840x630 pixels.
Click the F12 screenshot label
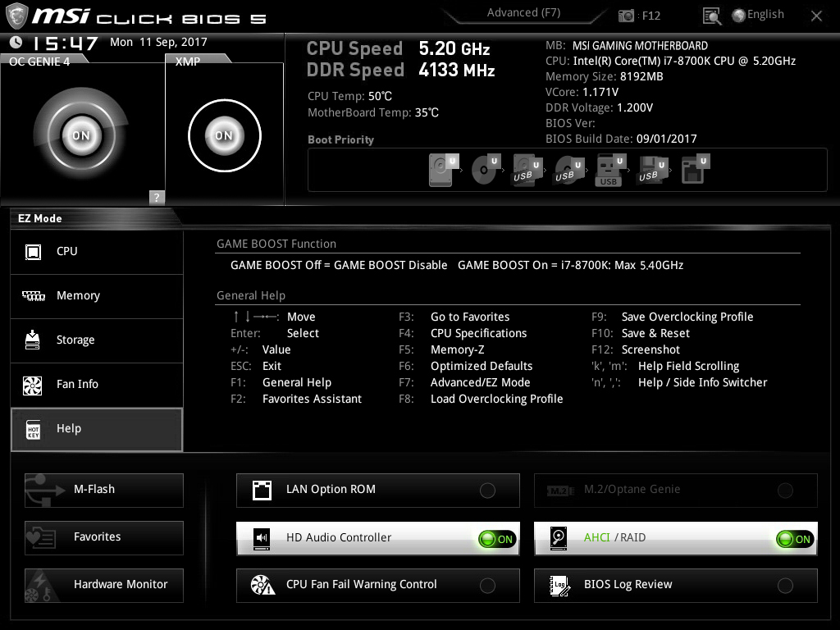651,16
